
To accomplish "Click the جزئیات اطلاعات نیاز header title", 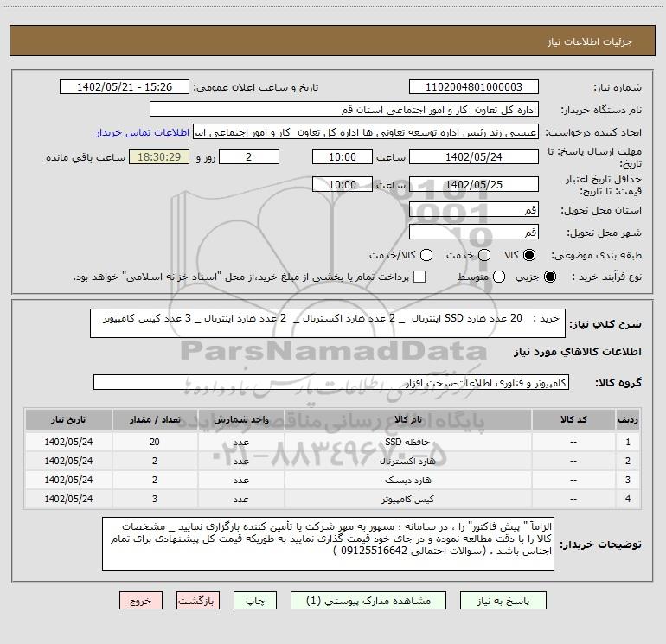I will pyautogui.click(x=590, y=41).
